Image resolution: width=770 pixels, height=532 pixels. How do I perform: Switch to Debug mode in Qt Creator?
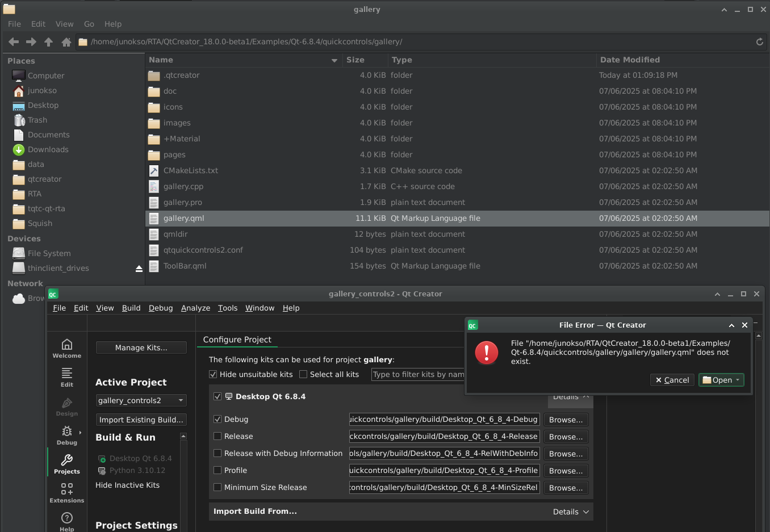67,435
